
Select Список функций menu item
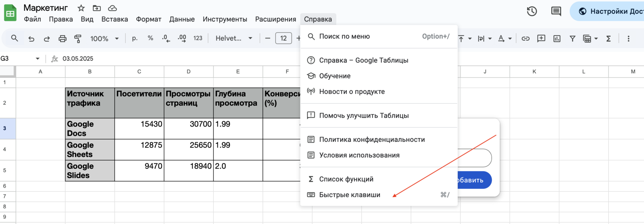point(379,179)
